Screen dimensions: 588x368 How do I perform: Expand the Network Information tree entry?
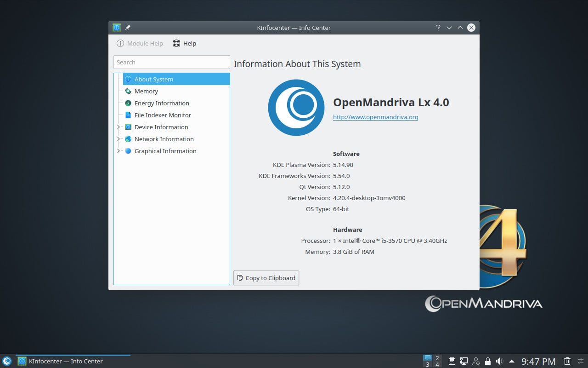click(119, 139)
